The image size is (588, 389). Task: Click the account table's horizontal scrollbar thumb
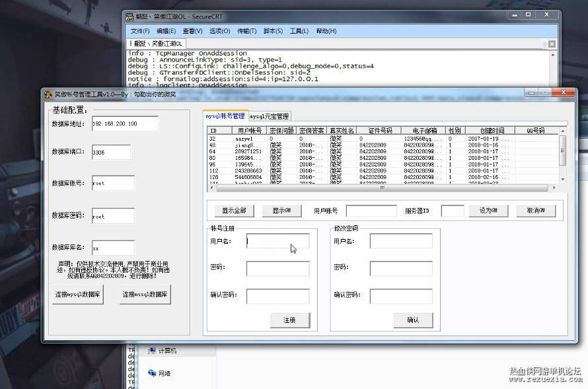382,188
